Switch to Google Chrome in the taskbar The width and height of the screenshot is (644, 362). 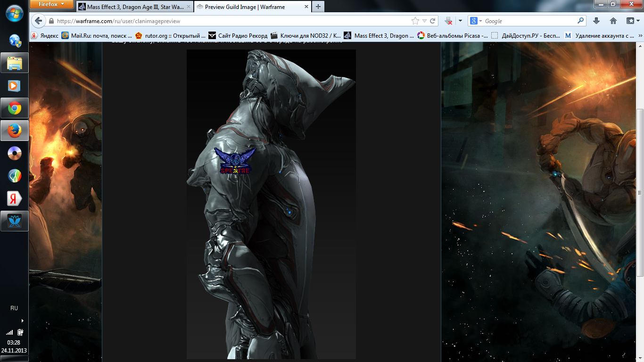[15, 108]
